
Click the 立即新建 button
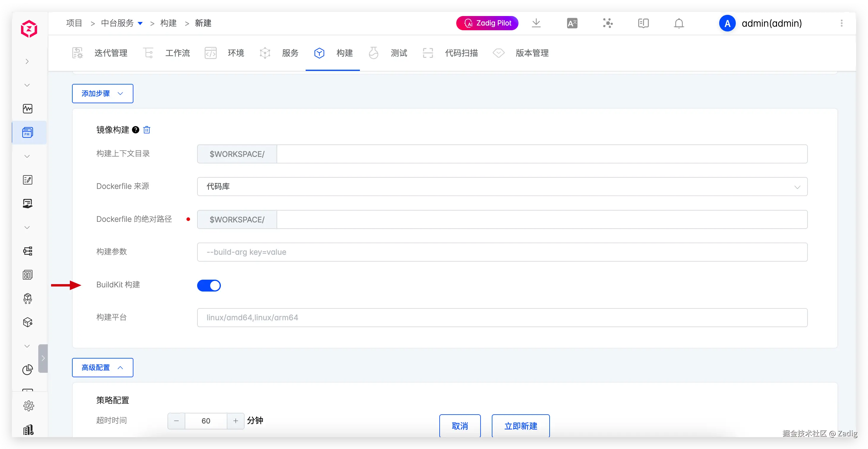point(521,426)
